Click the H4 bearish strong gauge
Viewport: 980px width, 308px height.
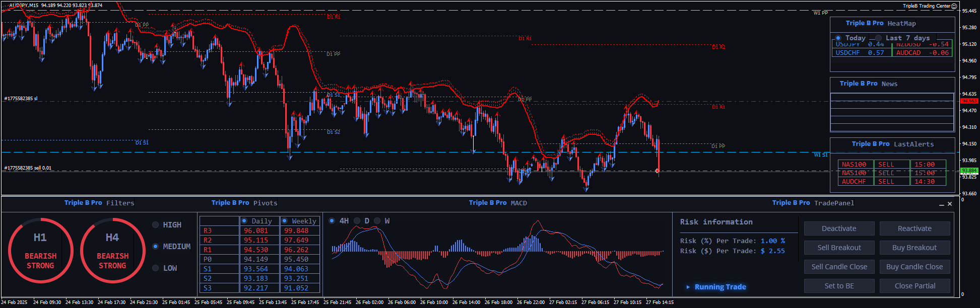pyautogui.click(x=112, y=250)
